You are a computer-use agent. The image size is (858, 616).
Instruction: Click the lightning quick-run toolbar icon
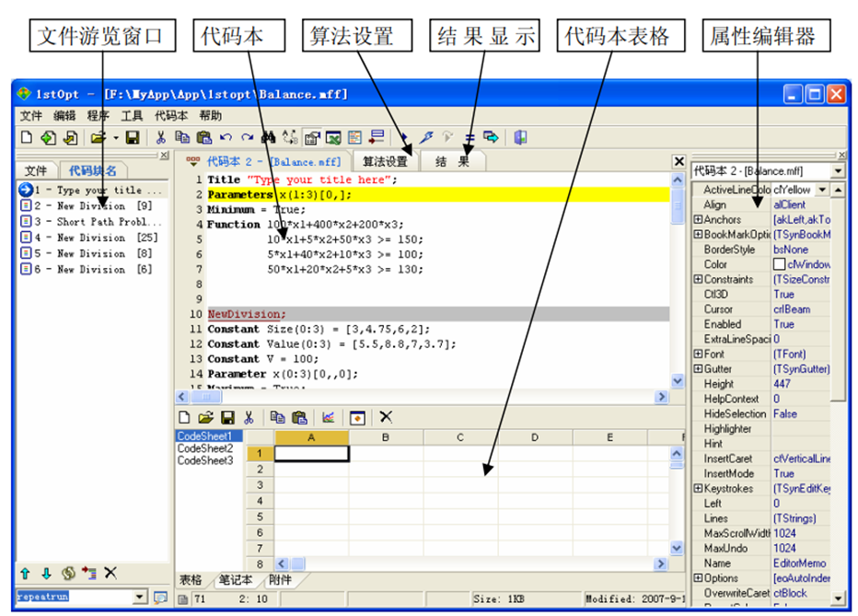pos(426,137)
